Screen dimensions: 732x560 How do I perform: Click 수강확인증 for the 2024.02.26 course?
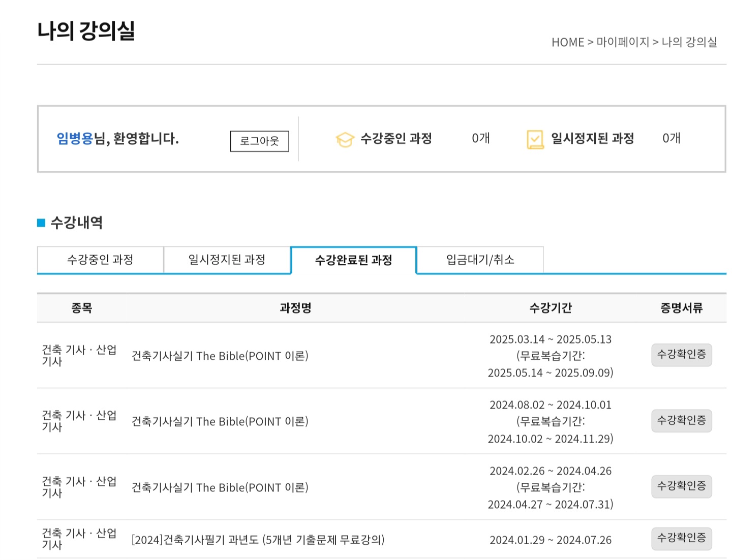pyautogui.click(x=681, y=486)
